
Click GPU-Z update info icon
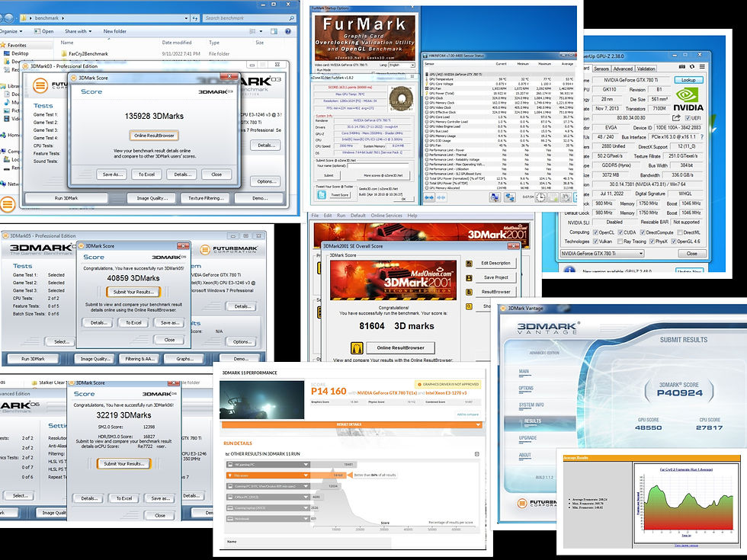pyautogui.click(x=569, y=270)
